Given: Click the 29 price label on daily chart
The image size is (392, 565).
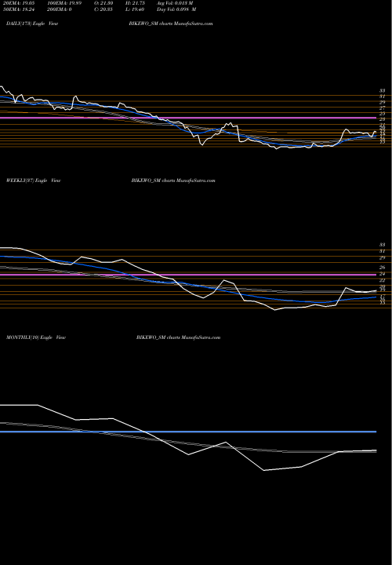Looking at the screenshot, I should point(383,102).
